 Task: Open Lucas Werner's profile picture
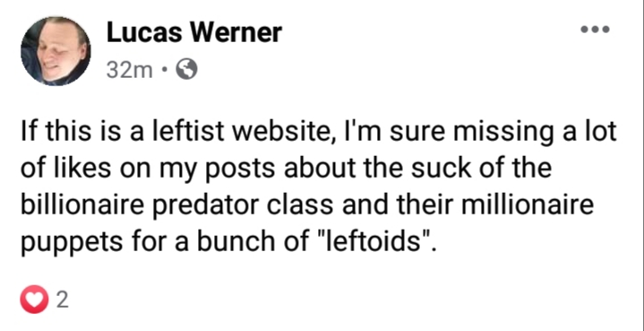(x=56, y=51)
